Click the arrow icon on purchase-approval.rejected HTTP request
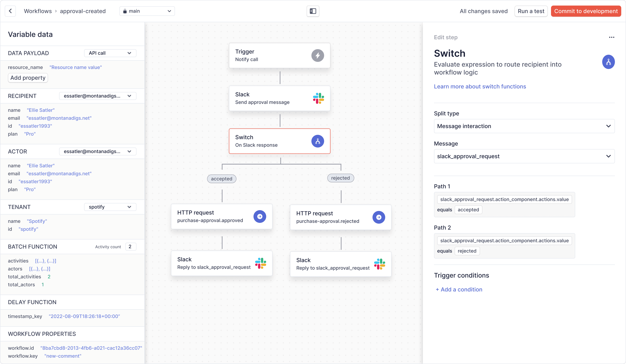 point(379,217)
